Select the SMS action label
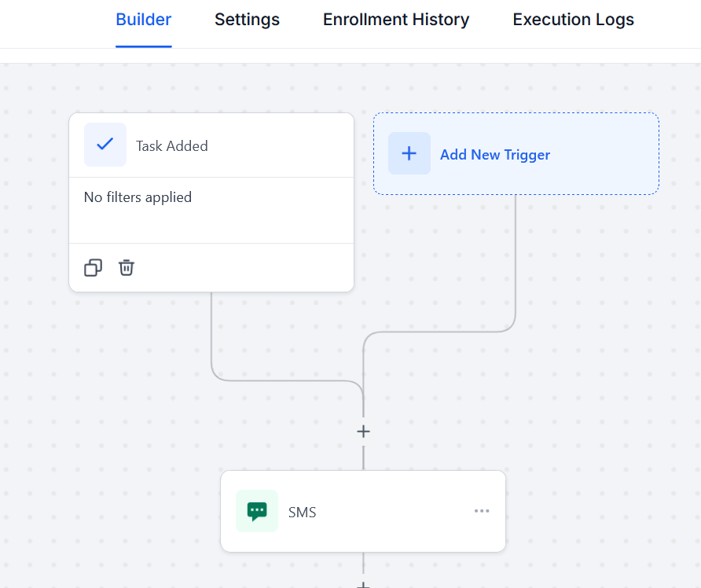 [303, 513]
